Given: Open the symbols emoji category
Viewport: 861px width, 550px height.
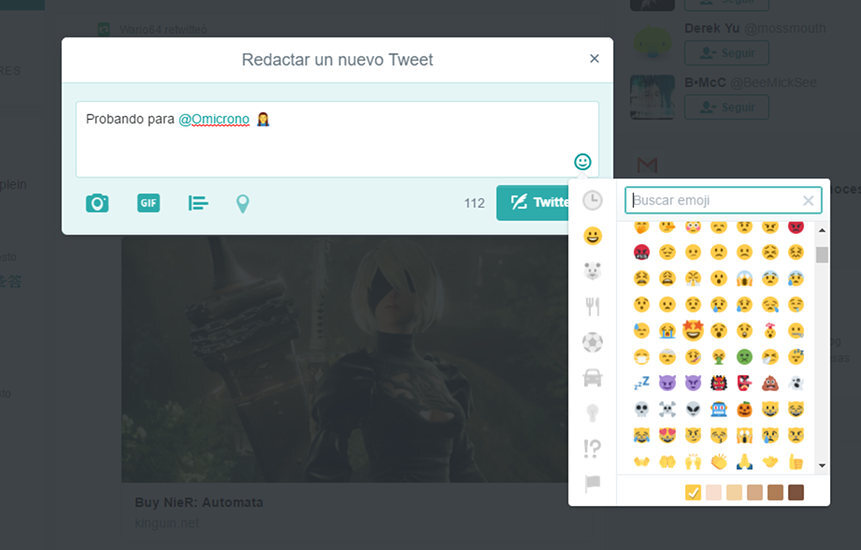Looking at the screenshot, I should pos(592,448).
